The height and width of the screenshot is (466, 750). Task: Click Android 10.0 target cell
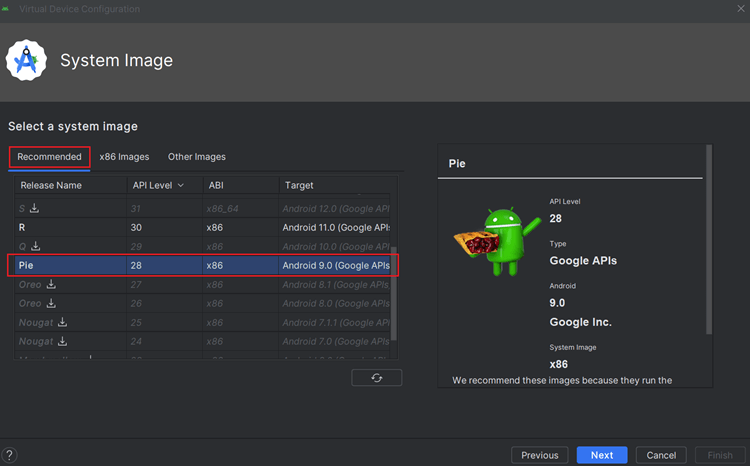tap(336, 246)
